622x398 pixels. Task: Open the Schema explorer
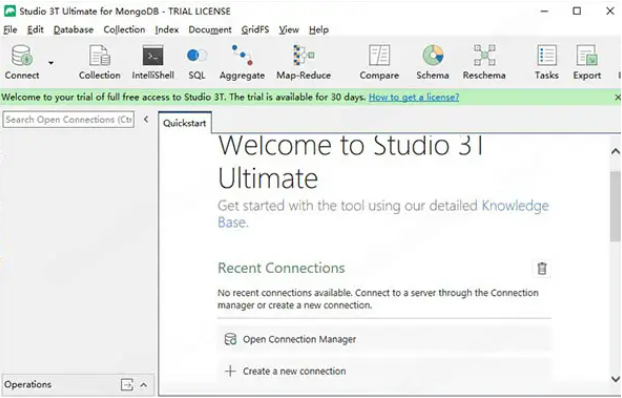pyautogui.click(x=432, y=62)
